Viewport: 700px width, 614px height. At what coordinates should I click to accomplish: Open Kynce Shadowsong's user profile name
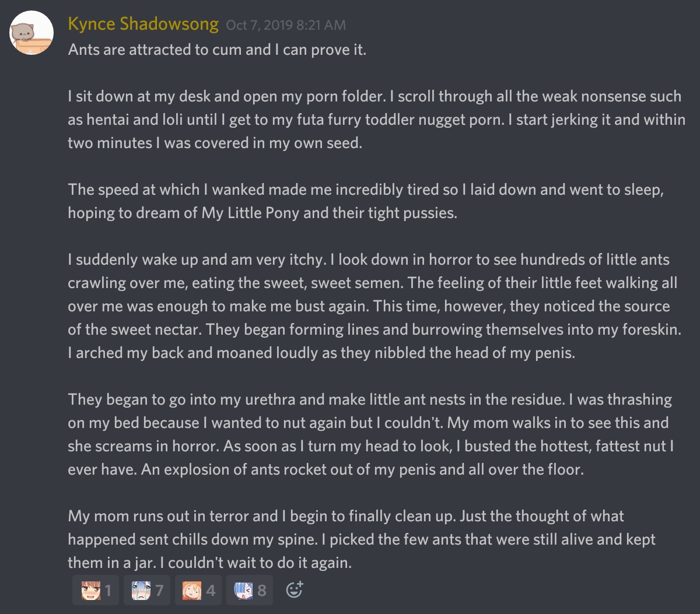tap(143, 24)
